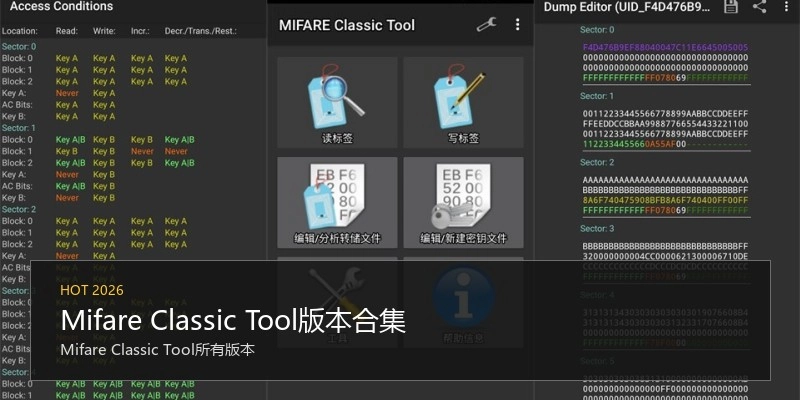Click the Incr.: column header

[140, 31]
